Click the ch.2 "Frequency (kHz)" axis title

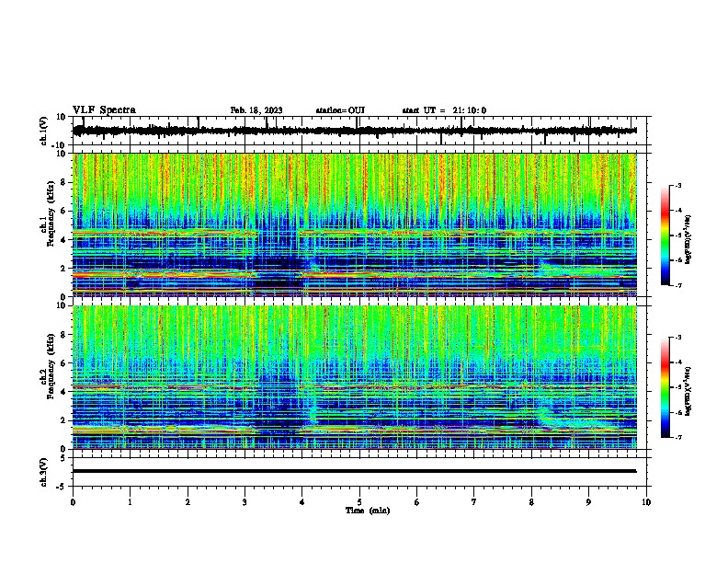[51, 366]
